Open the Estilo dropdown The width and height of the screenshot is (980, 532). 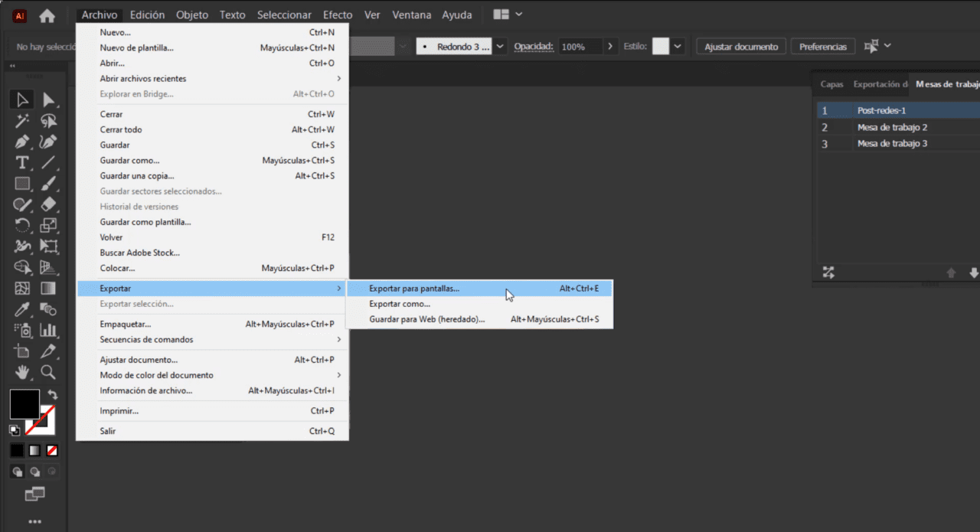677,46
